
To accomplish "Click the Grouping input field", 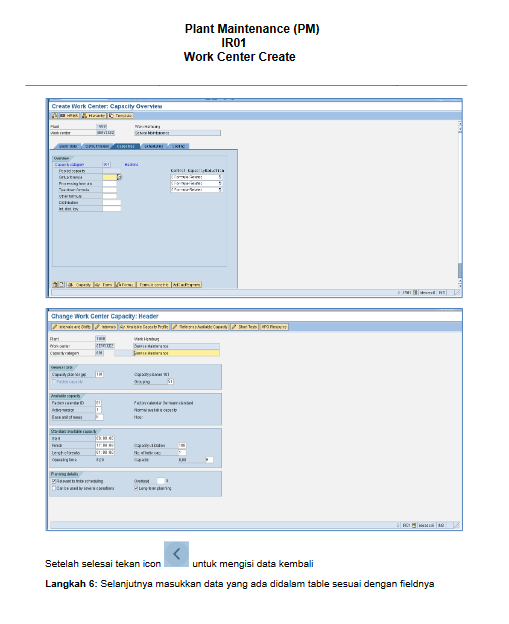I will (170, 382).
